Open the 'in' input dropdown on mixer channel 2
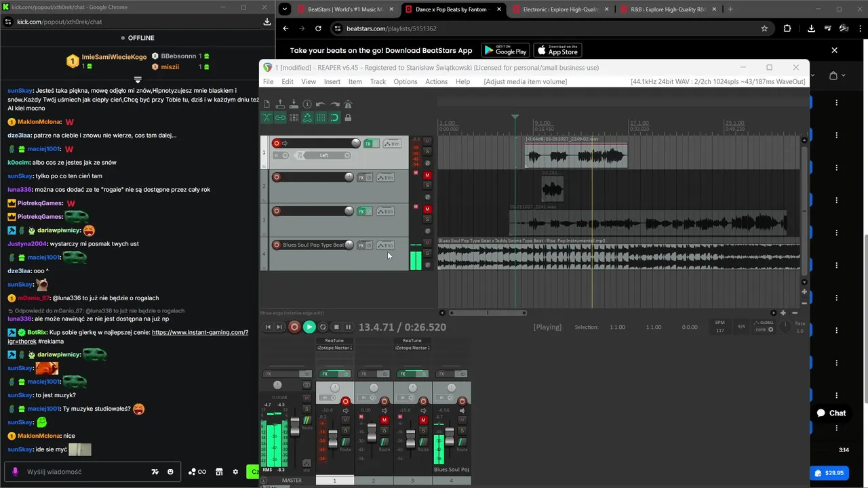This screenshot has height=488, width=868. point(366,398)
